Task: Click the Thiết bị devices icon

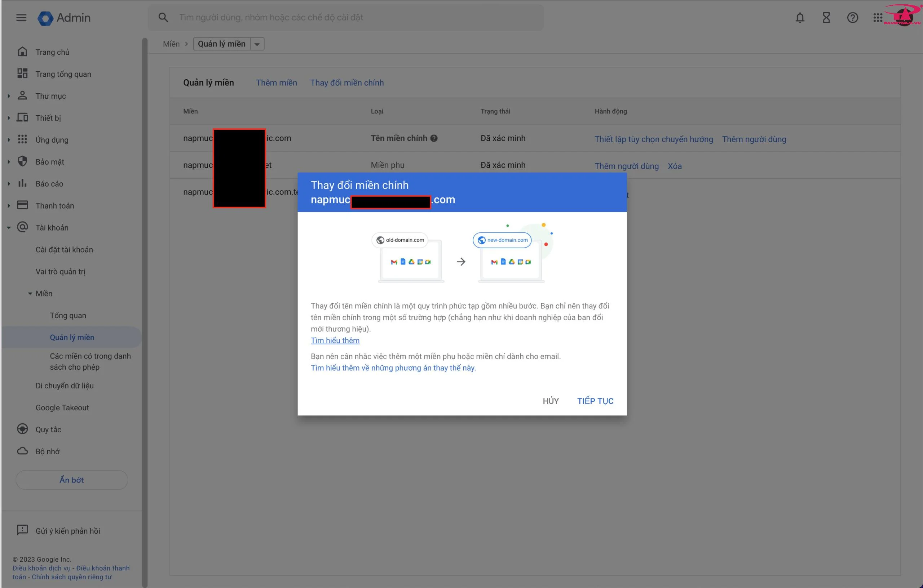Action: [23, 117]
